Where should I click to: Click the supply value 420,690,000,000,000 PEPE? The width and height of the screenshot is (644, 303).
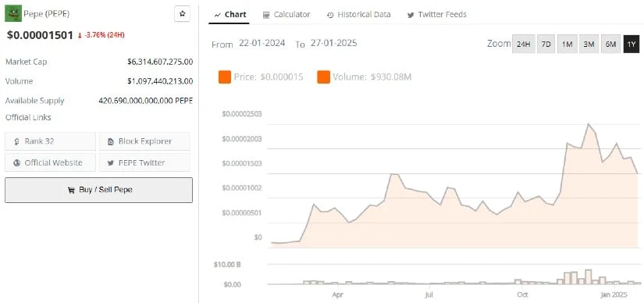[146, 101]
